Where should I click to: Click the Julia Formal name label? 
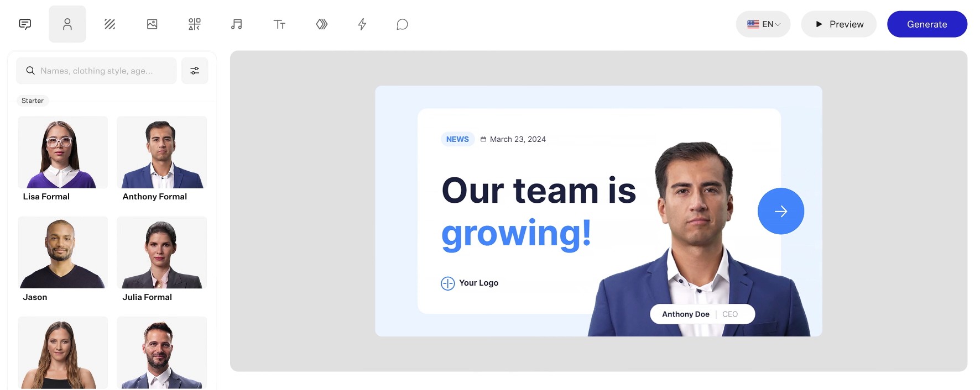147,297
